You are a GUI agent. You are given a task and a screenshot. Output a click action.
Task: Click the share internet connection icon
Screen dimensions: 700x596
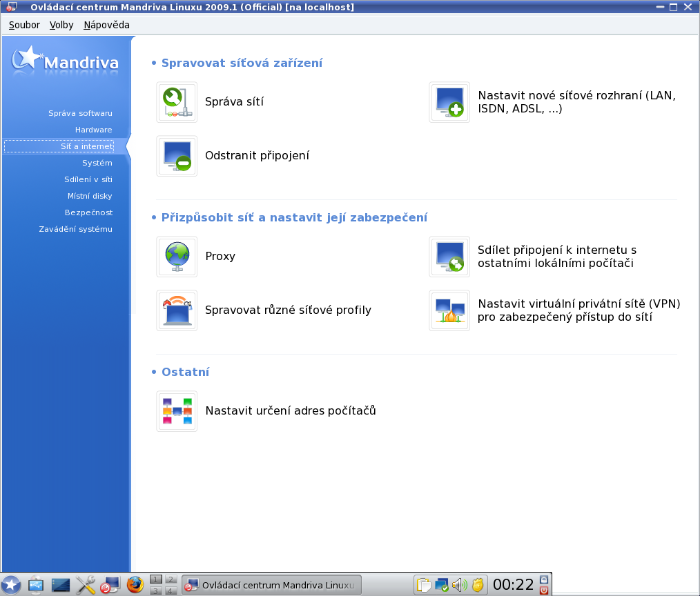449,257
